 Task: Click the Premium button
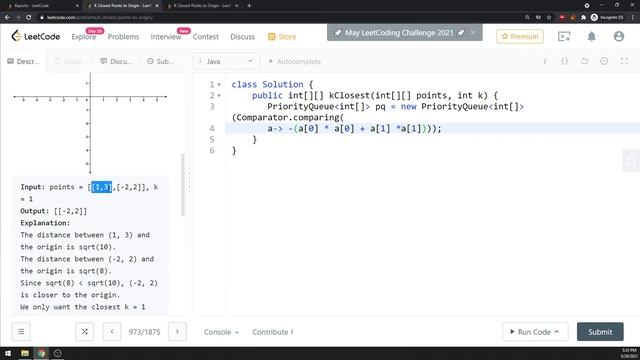pyautogui.click(x=520, y=36)
